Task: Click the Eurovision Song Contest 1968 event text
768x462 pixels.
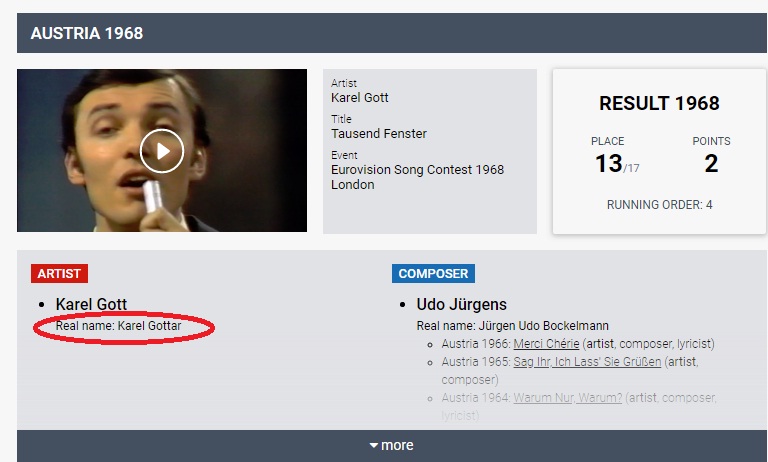Action: (417, 170)
